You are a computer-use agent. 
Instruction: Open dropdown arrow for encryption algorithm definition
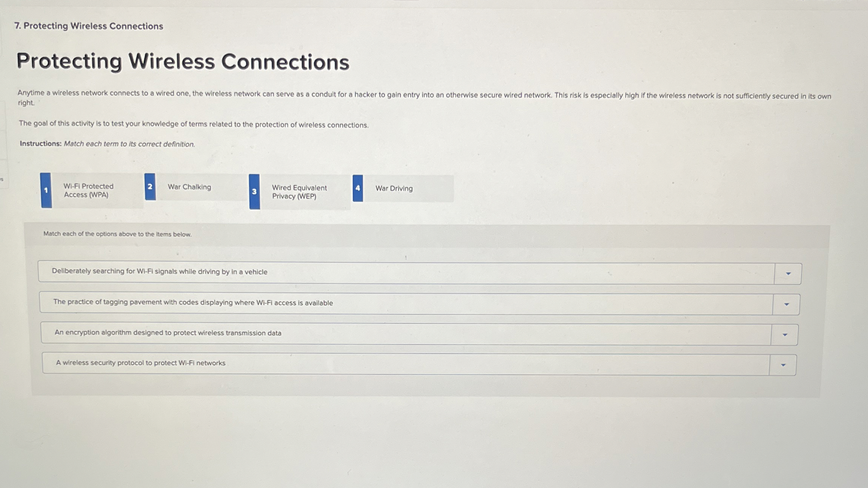coord(785,335)
